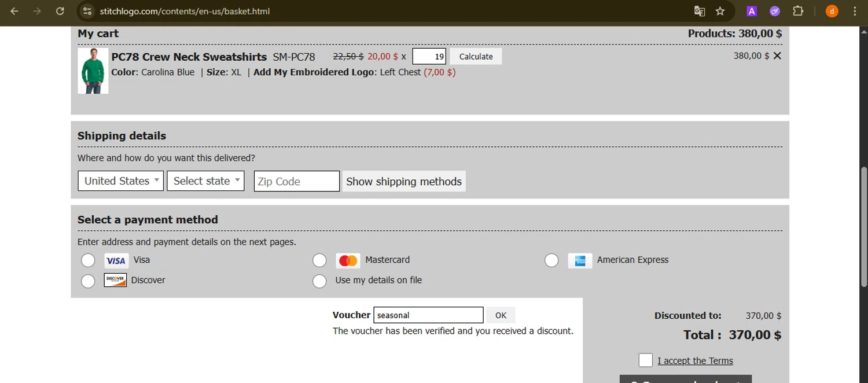
Task: Click the Mastercard logo
Action: [x=348, y=261]
